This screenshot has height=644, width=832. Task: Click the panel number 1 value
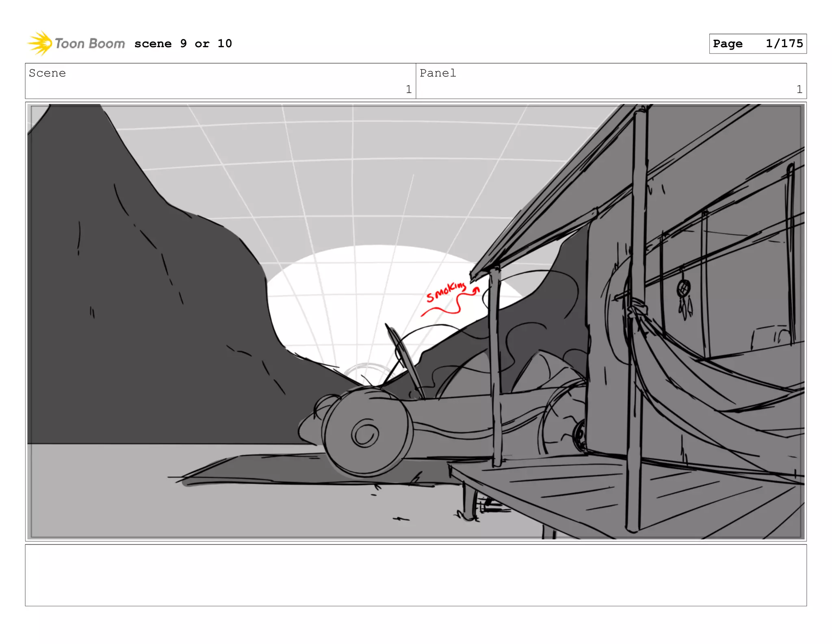tap(799, 89)
